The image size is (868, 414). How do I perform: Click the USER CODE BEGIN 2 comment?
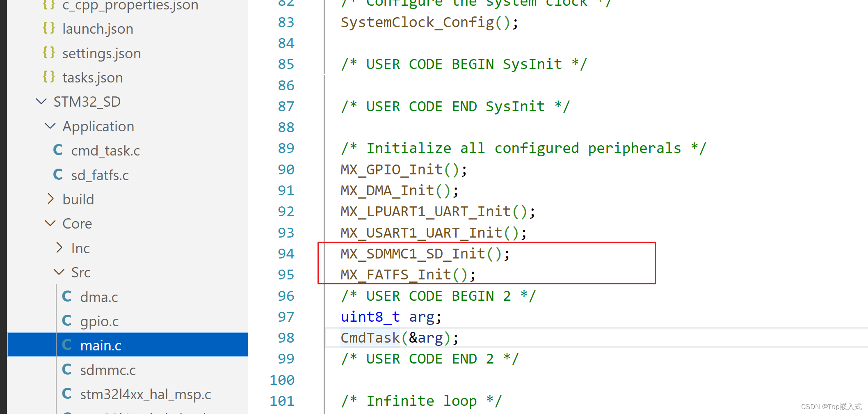(438, 296)
